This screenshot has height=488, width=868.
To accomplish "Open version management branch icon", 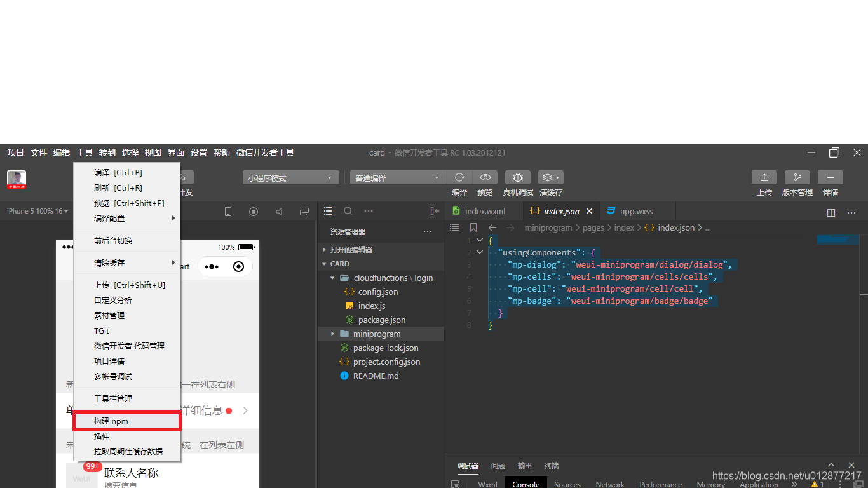I will 797,178.
